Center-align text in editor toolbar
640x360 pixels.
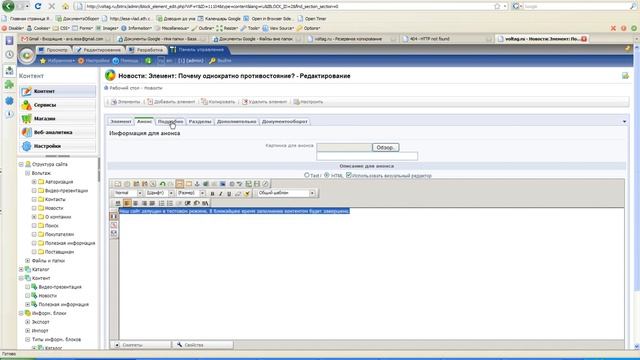click(135, 203)
